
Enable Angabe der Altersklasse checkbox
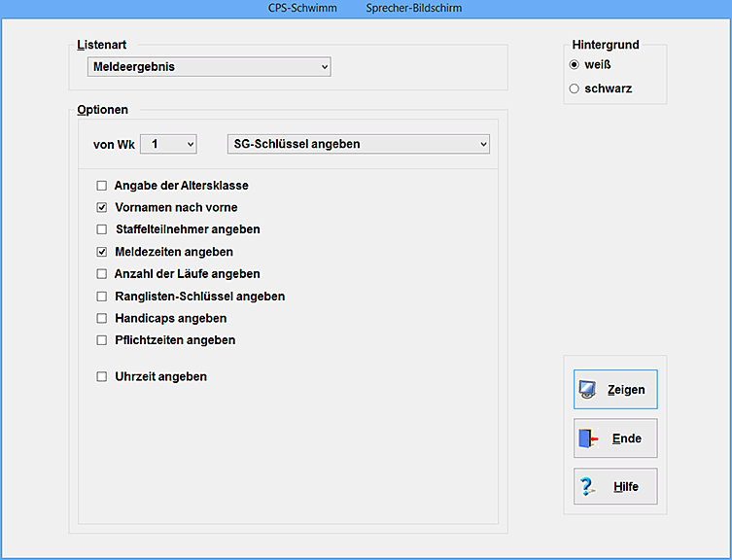pos(102,186)
